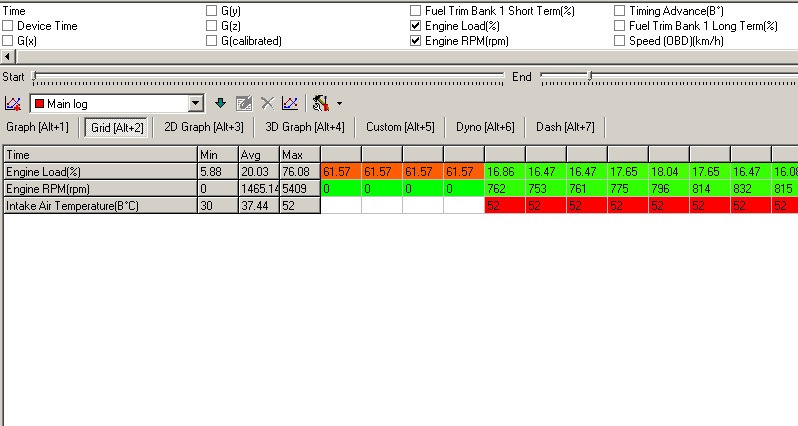This screenshot has width=798, height=426.
Task: Switch to the 2D Graph tab
Action: pos(203,127)
